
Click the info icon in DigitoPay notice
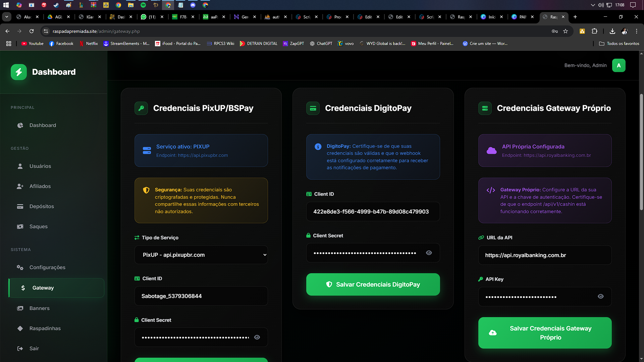318,146
